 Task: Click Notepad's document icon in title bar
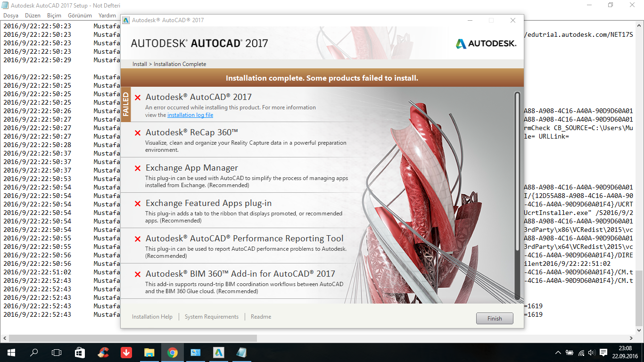coord(5,6)
